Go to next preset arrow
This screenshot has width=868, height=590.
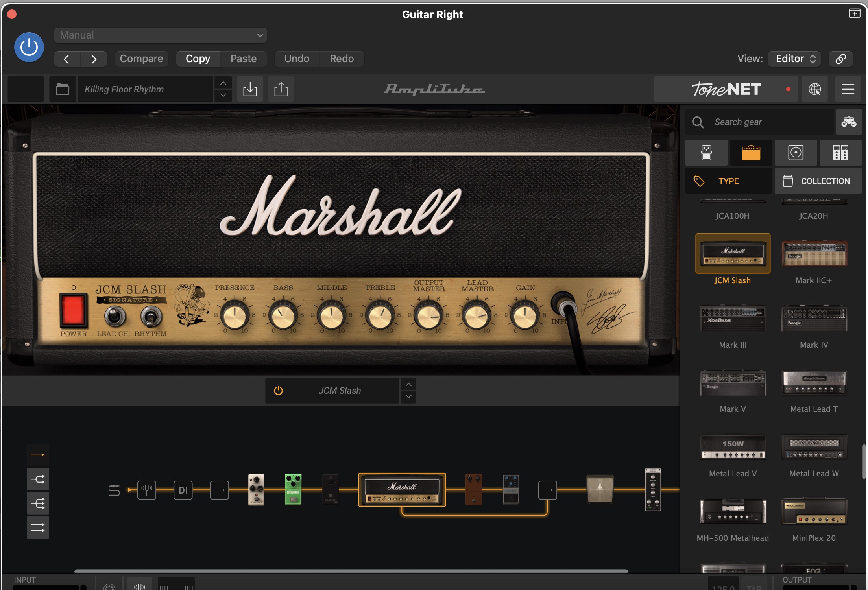pos(94,59)
